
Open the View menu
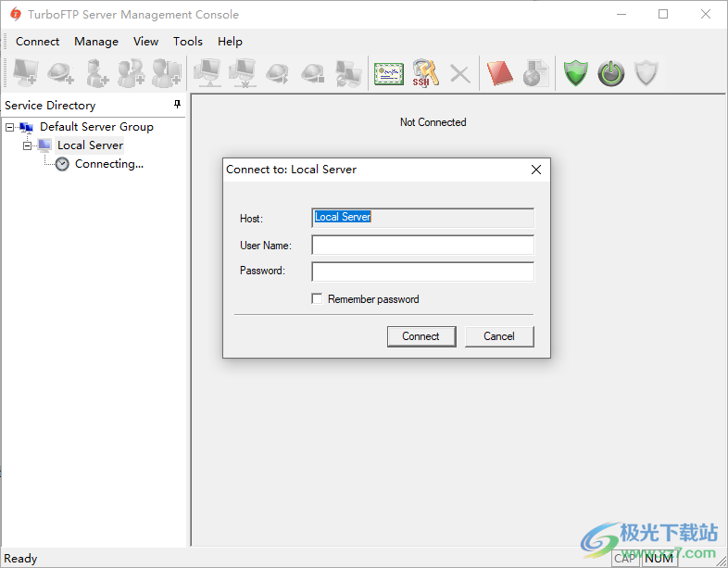pos(145,42)
